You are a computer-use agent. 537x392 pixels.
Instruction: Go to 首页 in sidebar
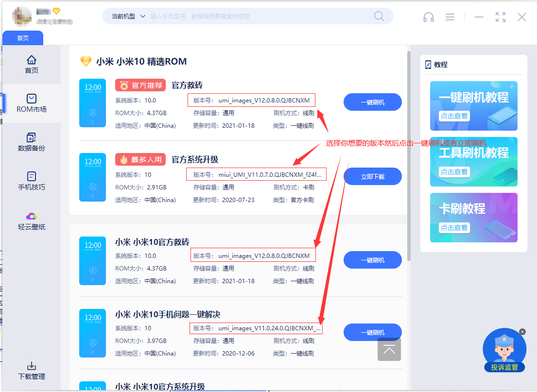coord(32,64)
